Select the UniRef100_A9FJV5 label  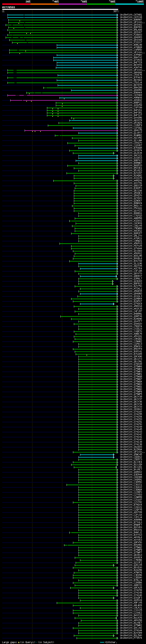tap(131, 603)
